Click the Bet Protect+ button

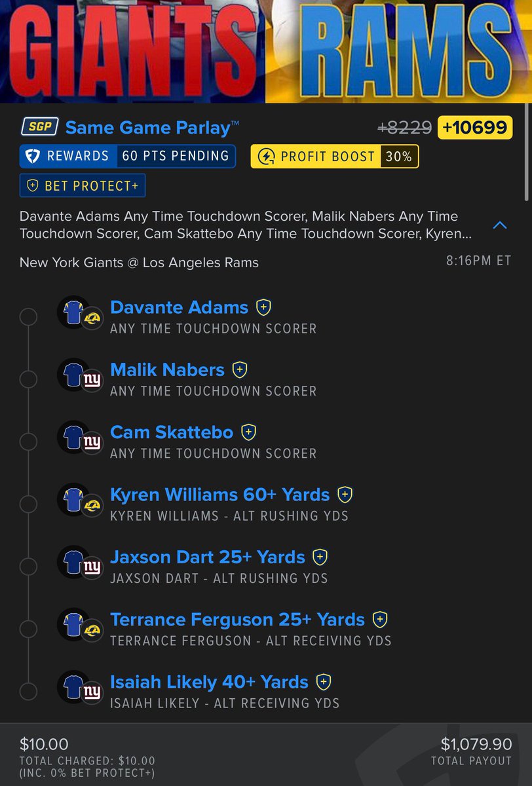[x=83, y=186]
